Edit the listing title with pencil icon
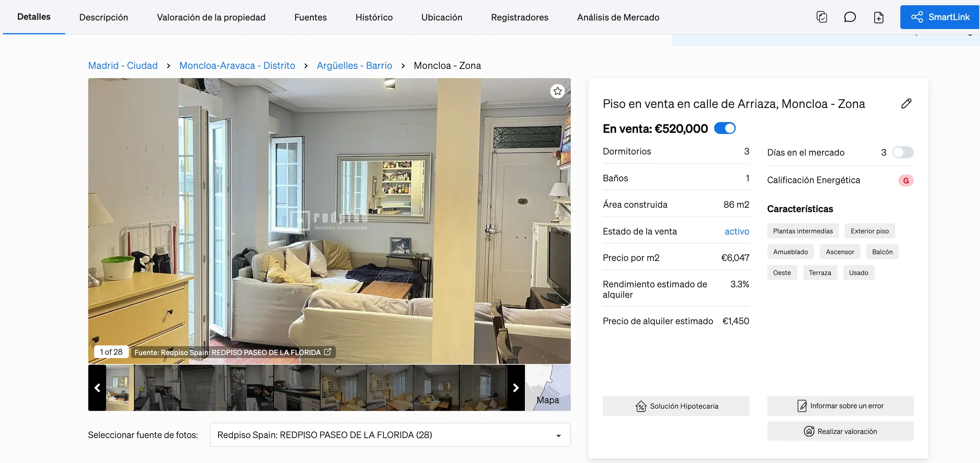The height and width of the screenshot is (463, 980). pos(906,103)
